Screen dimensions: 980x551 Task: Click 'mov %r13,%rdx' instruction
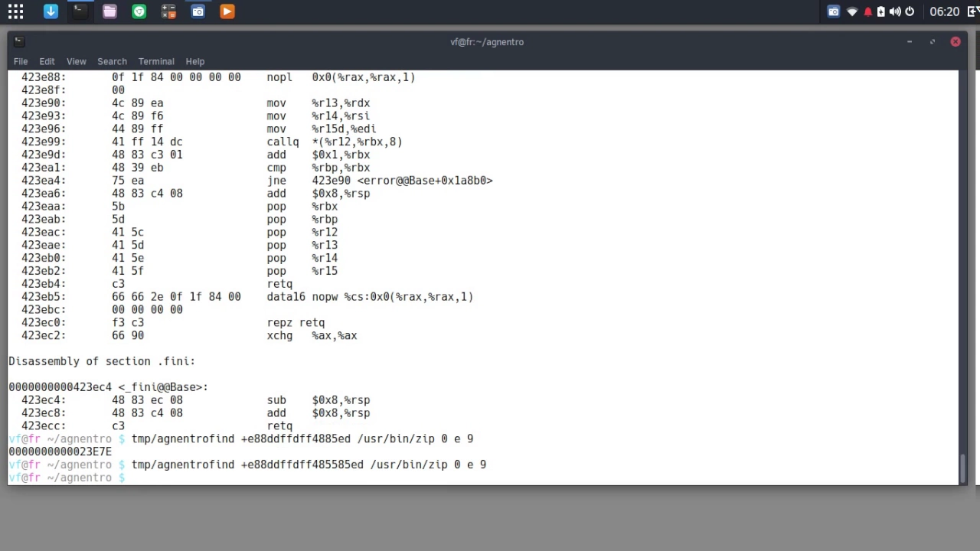(318, 103)
